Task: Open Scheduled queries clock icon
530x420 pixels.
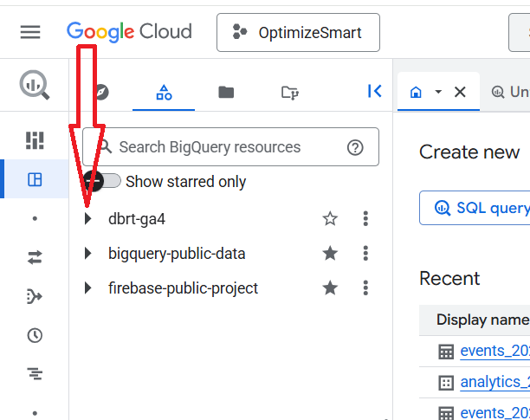Action: (35, 335)
